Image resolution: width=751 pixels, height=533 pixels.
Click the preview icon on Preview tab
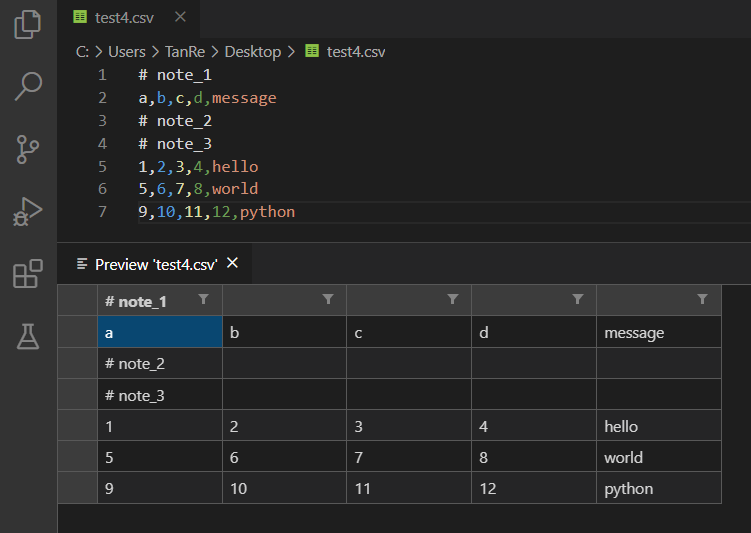[x=82, y=264]
